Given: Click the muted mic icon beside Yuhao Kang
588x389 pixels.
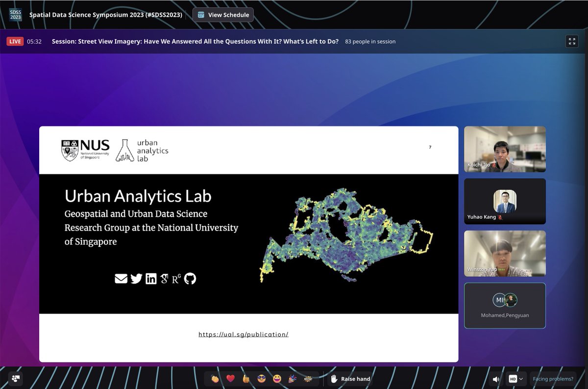Looking at the screenshot, I should (500, 217).
